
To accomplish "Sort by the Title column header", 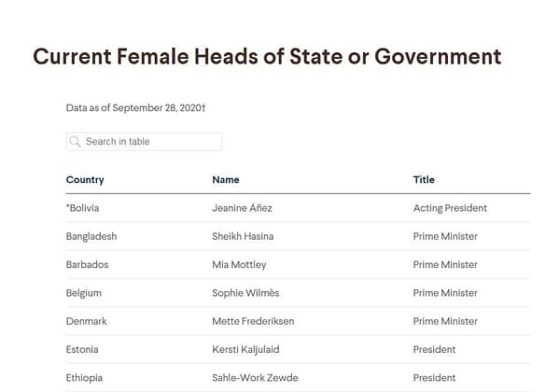I will tap(424, 179).
